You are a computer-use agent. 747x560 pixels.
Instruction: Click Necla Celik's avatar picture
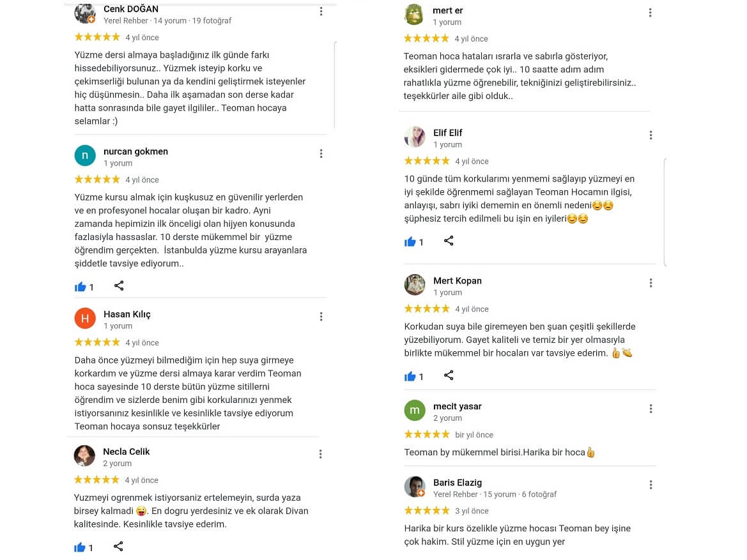pos(85,456)
